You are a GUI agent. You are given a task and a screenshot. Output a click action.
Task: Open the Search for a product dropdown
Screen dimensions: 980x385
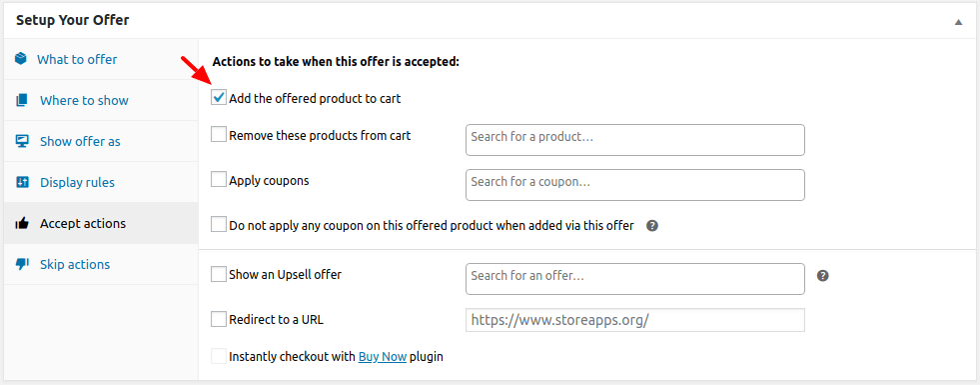click(x=635, y=140)
